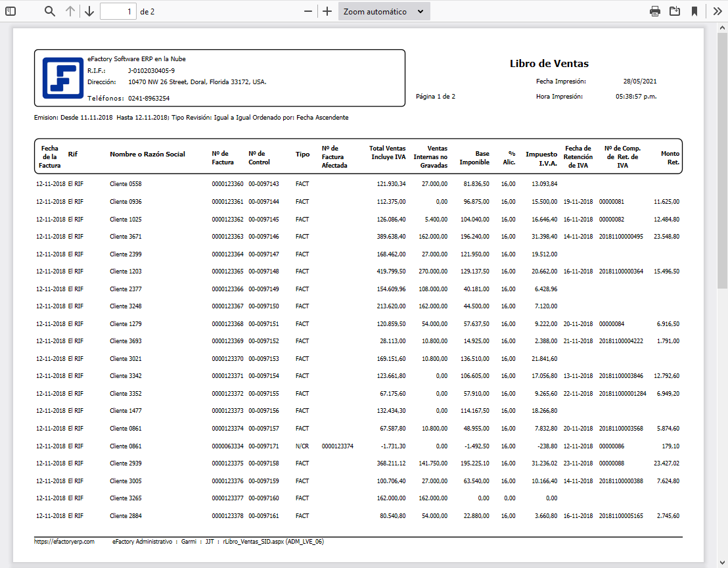Viewport: 728px width, 568px height.
Task: Zoom out with the minus button
Action: [x=308, y=11]
